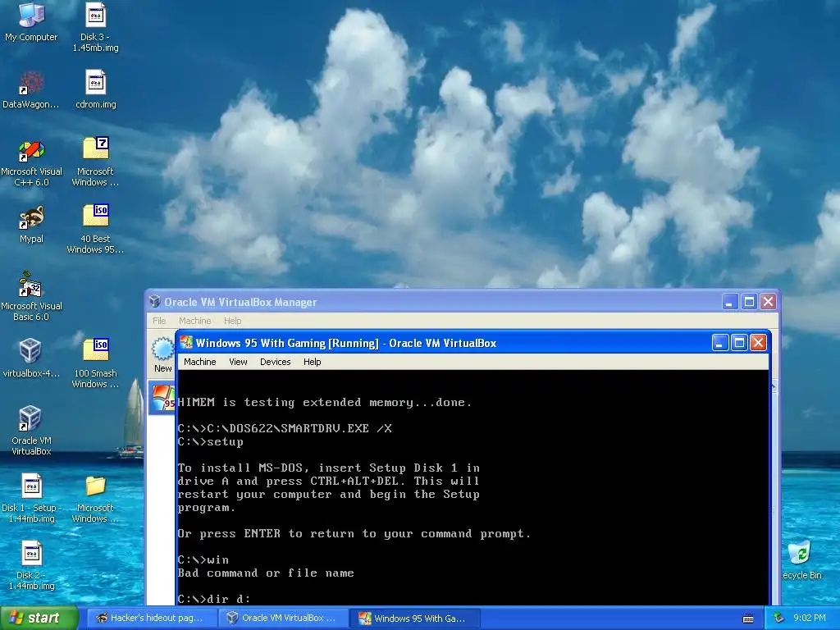Image resolution: width=840 pixels, height=630 pixels.
Task: Click the tray icon next to the clock
Action: coord(778,618)
